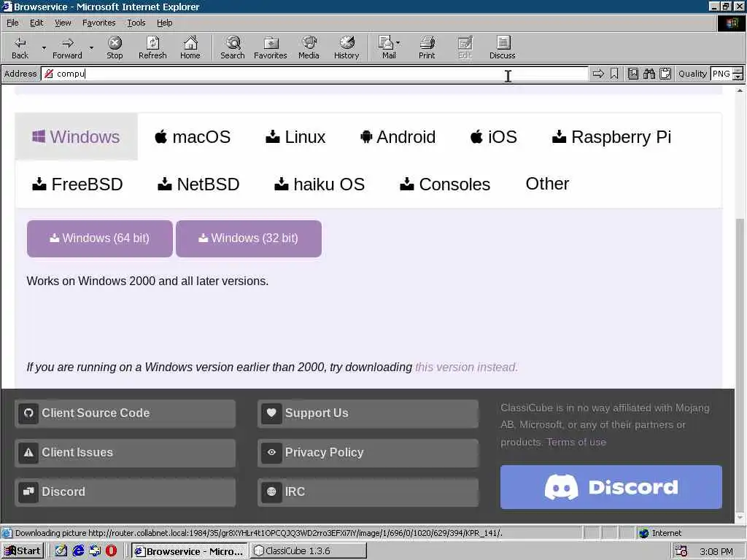Image resolution: width=747 pixels, height=560 pixels.
Task: Download Windows (64 bit) build
Action: [x=99, y=238]
